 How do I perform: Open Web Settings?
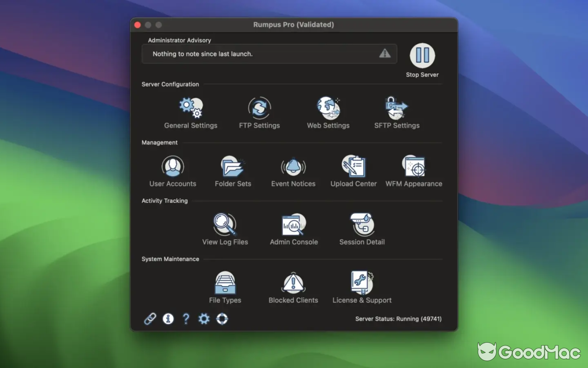click(x=328, y=110)
